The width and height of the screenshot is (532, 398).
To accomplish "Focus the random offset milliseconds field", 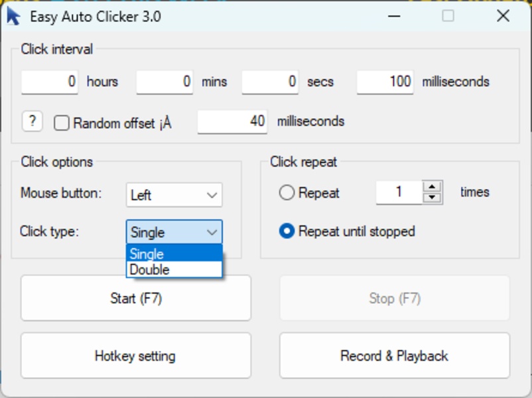I will pyautogui.click(x=232, y=122).
